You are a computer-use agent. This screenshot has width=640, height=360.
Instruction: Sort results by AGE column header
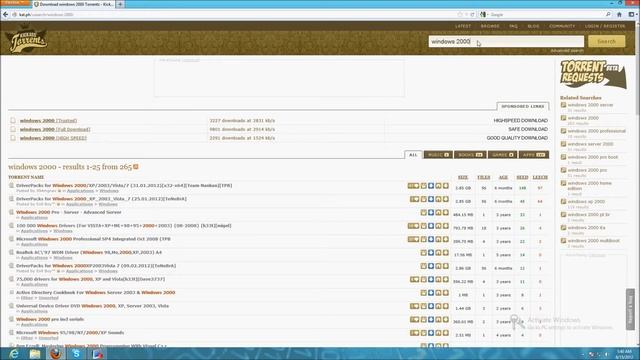[503, 177]
